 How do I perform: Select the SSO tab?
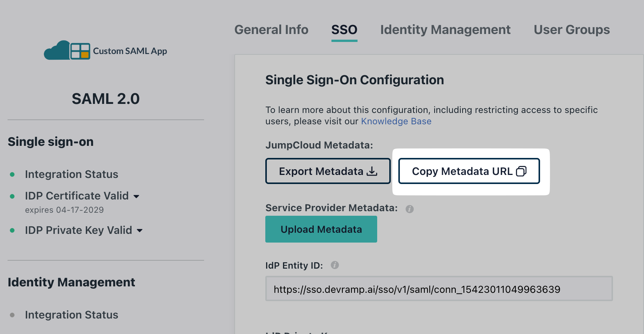344,30
